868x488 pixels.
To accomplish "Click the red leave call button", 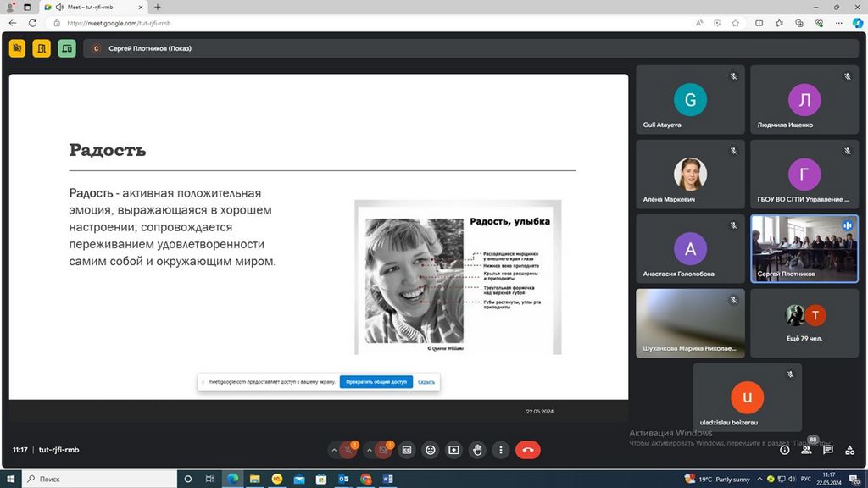I will pyautogui.click(x=527, y=450).
